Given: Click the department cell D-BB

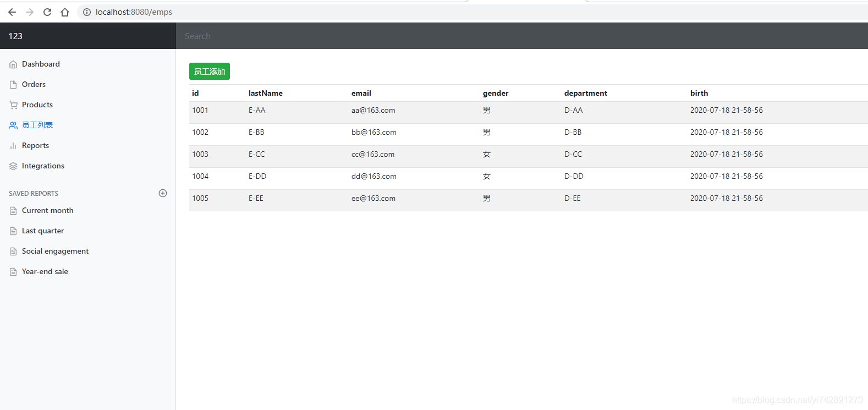Looking at the screenshot, I should click(x=573, y=132).
